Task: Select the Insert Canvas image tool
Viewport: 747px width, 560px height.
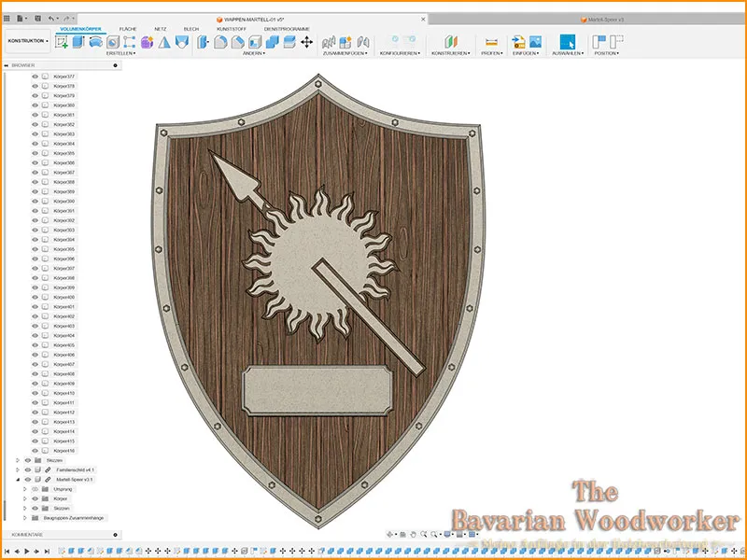Action: point(535,42)
